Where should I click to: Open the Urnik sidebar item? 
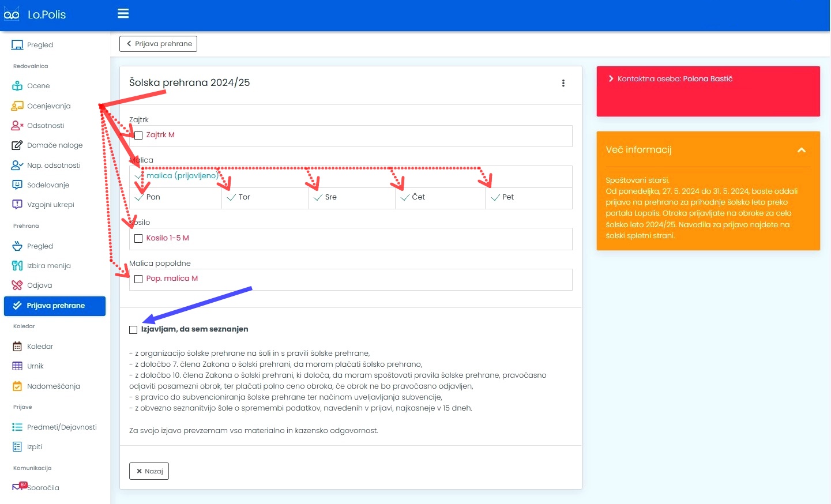(35, 366)
